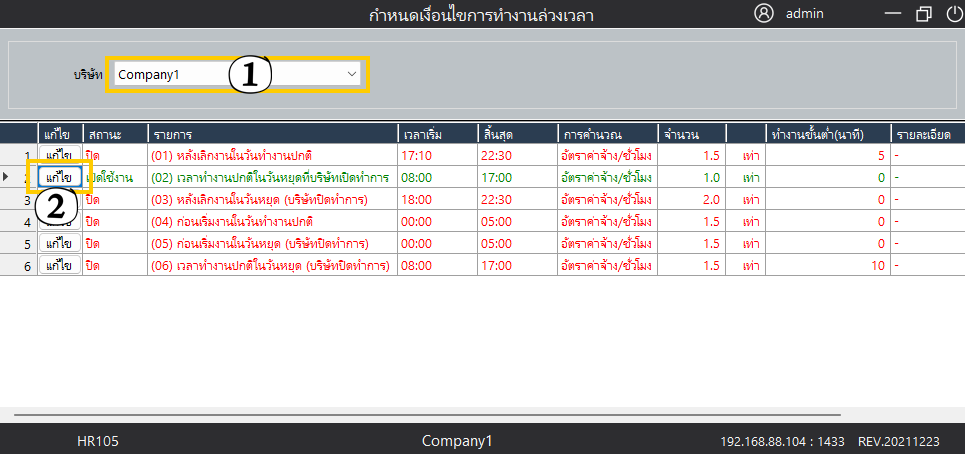
Task: Edit row 5 with its แก้ไข button
Action: (x=60, y=243)
